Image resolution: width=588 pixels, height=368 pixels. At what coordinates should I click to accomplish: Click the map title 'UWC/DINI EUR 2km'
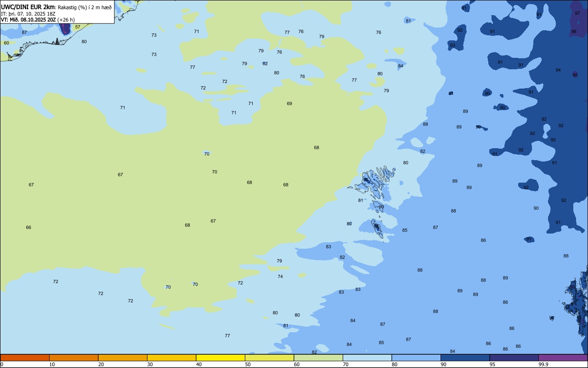pyautogui.click(x=28, y=7)
